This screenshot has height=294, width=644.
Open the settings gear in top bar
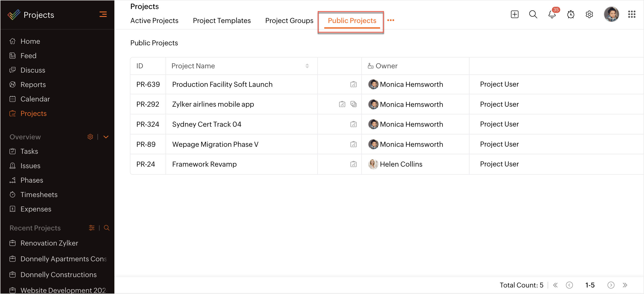coord(589,14)
